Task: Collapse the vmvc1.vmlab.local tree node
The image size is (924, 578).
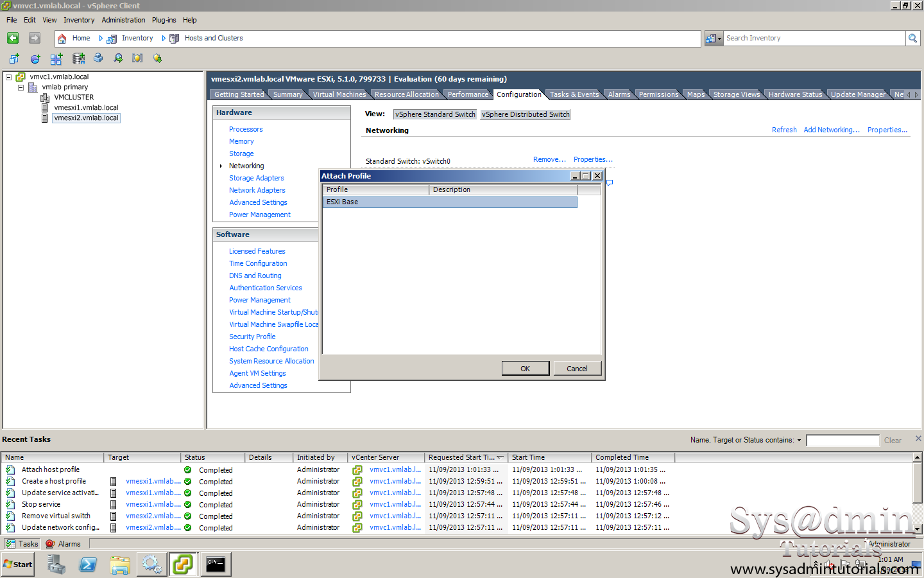Action: point(9,77)
